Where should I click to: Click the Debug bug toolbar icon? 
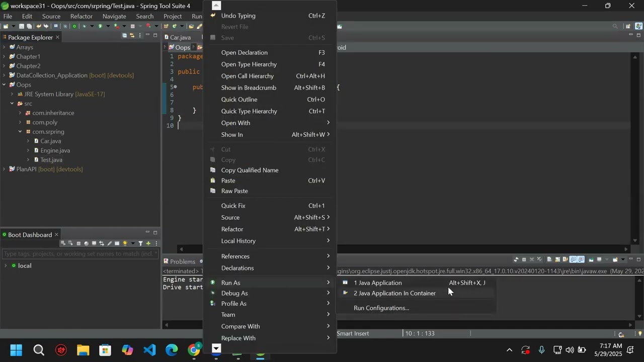[x=85, y=26]
